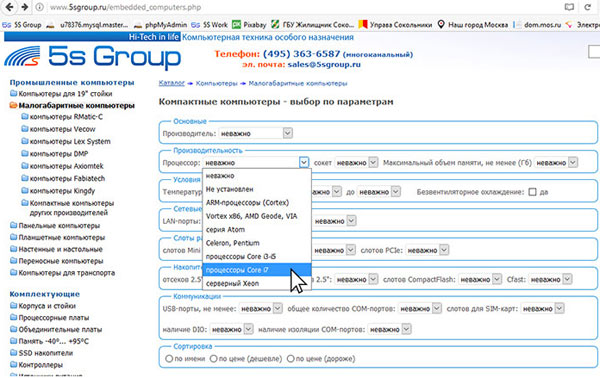Open Контроллеры category

click(x=36, y=365)
